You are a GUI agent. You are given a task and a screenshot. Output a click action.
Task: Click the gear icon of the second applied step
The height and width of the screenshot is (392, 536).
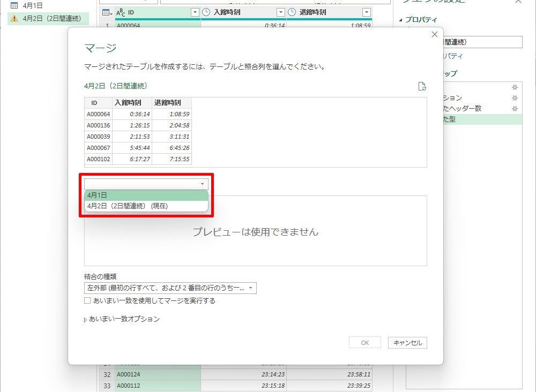tap(515, 98)
